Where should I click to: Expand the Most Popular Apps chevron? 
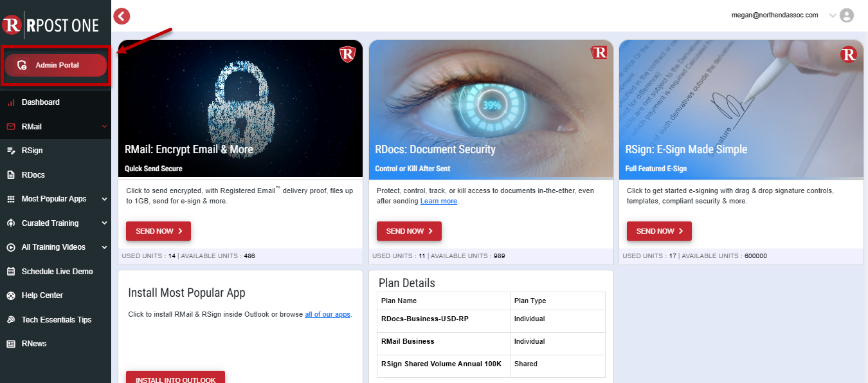pos(104,199)
